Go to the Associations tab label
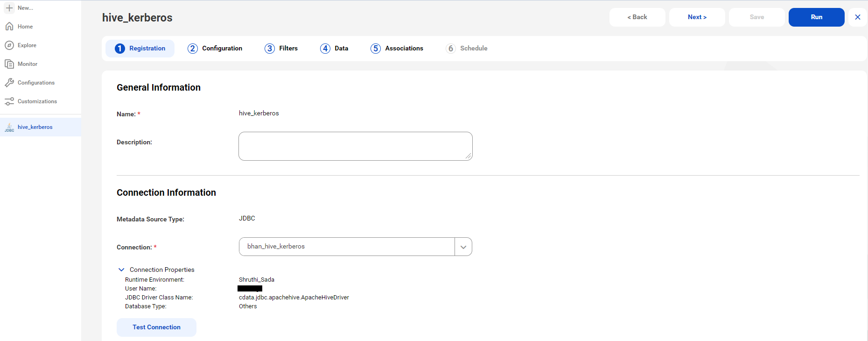Image resolution: width=868 pixels, height=341 pixels. [x=404, y=48]
